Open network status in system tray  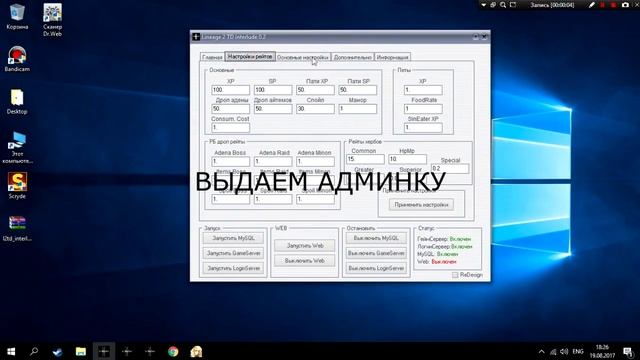553,351
